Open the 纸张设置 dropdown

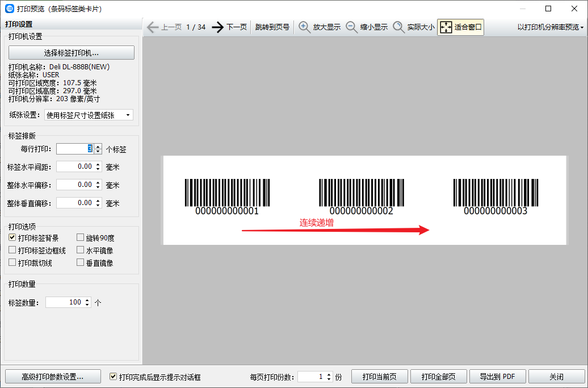point(89,115)
